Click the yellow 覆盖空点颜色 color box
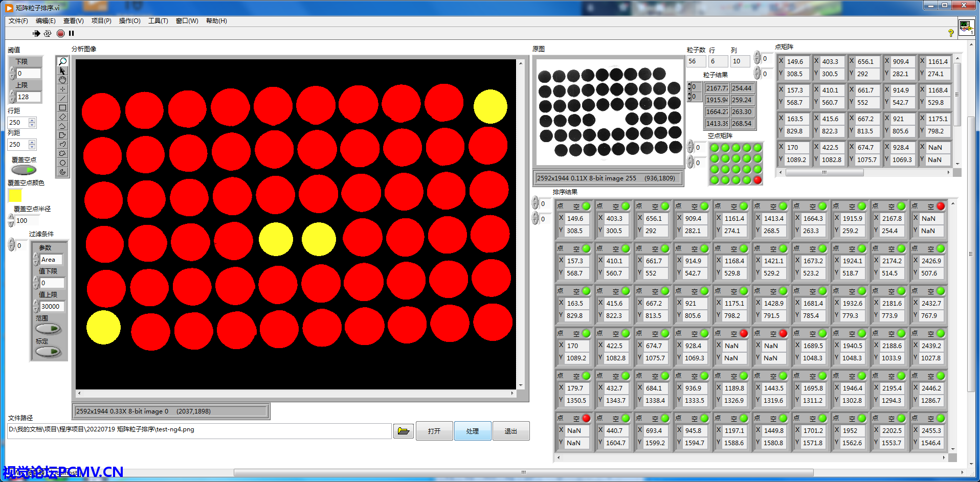Image resolution: width=980 pixels, height=482 pixels. (x=15, y=196)
